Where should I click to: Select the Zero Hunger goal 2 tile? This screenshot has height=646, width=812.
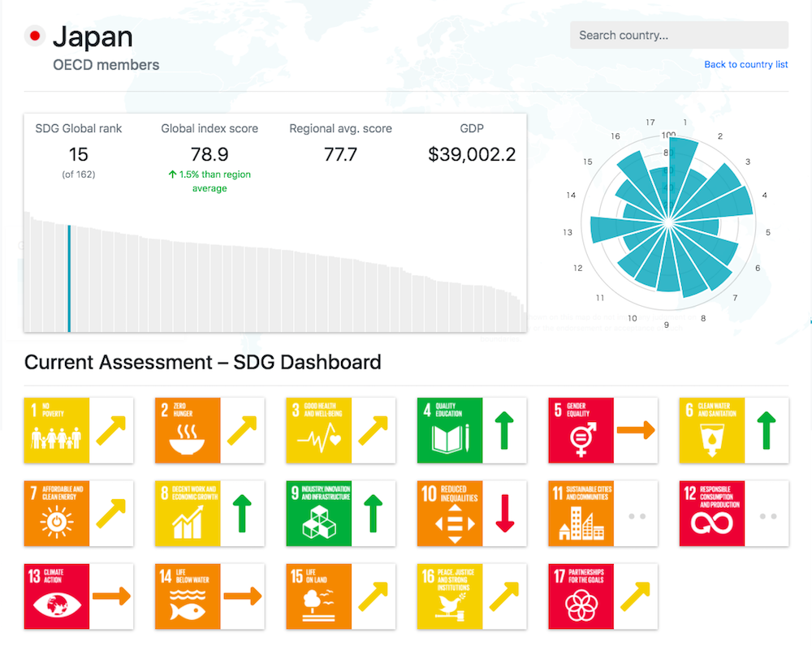(x=188, y=430)
